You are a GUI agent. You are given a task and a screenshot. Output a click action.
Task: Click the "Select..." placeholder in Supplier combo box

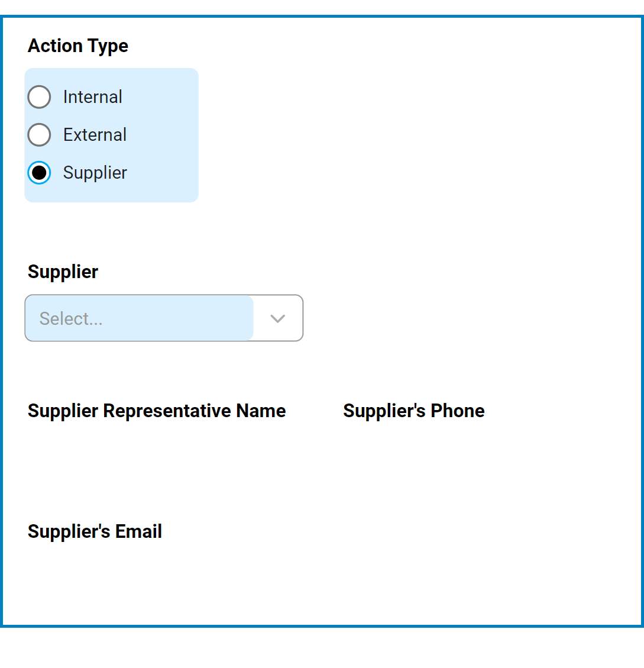[71, 319]
